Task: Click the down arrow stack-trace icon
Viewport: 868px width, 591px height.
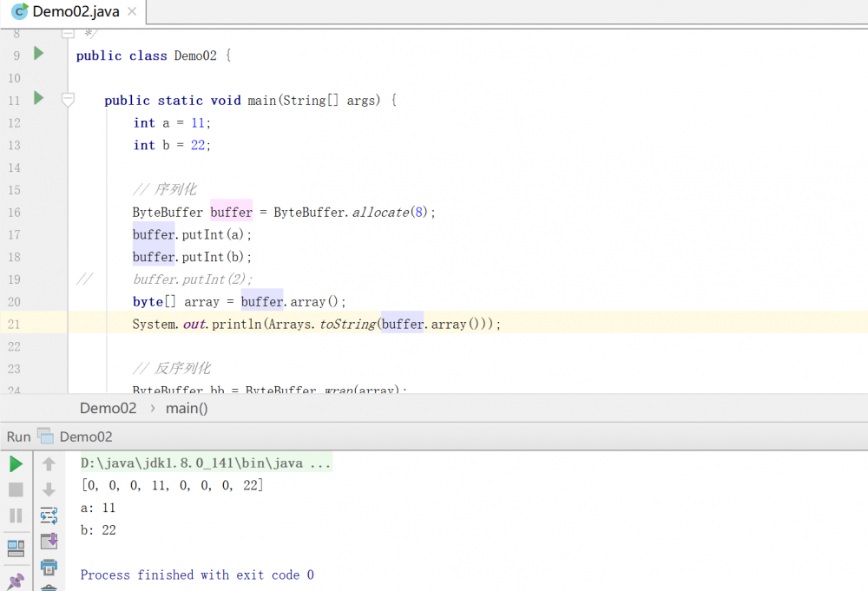Action: point(49,489)
